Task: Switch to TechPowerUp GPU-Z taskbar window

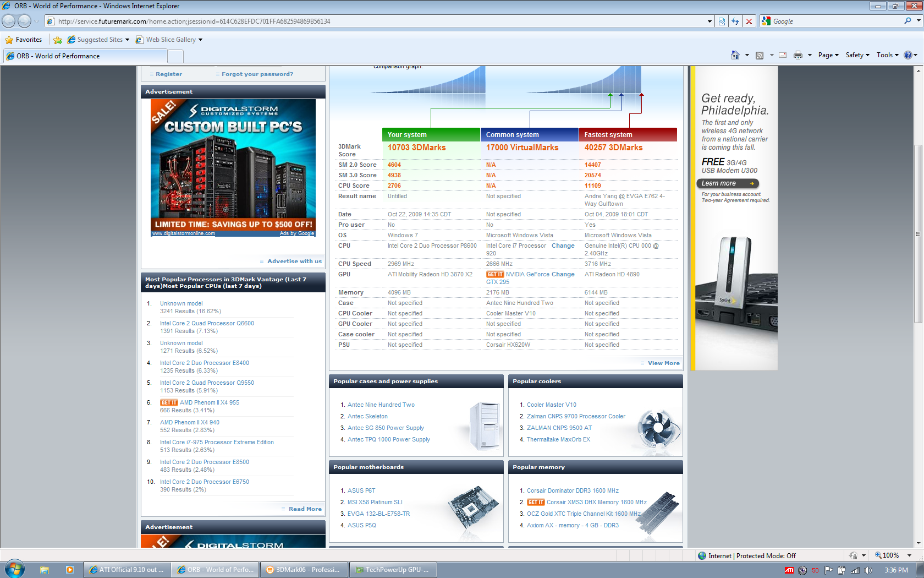Action: pos(393,570)
